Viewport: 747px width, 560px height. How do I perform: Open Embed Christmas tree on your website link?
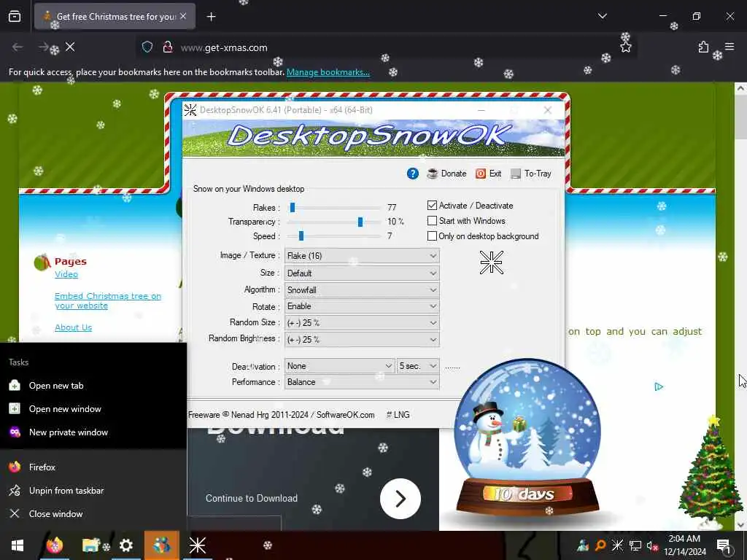[108, 300]
